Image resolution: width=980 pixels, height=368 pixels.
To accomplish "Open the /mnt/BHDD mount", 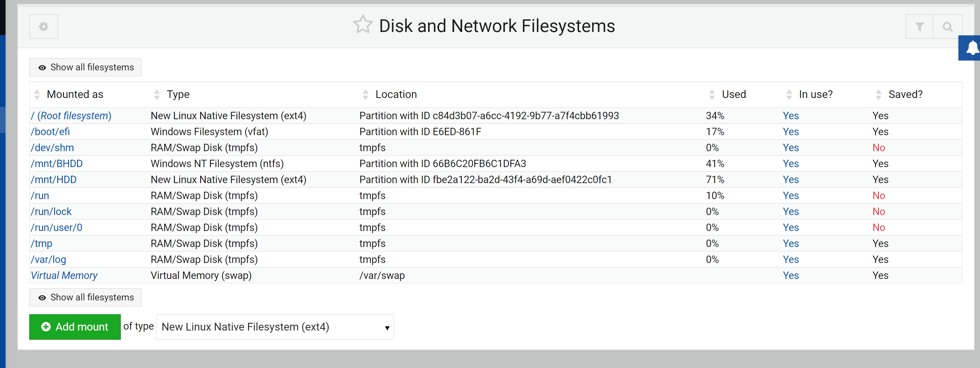I will coord(57,163).
